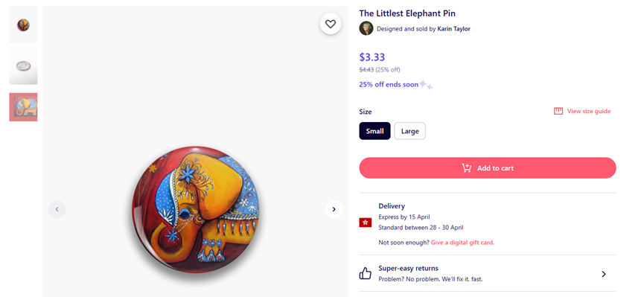644x297 pixels.
Task: Click the main elephant pin image
Action: click(196, 209)
